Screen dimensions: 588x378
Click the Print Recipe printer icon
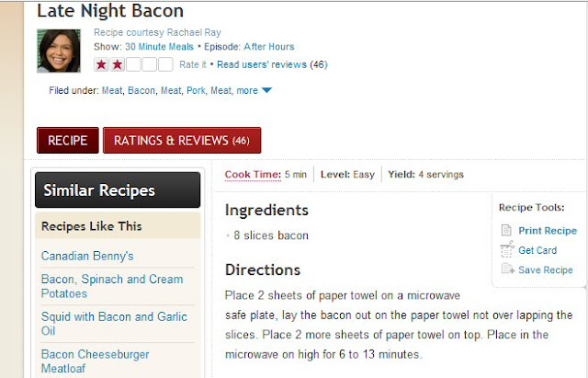506,231
